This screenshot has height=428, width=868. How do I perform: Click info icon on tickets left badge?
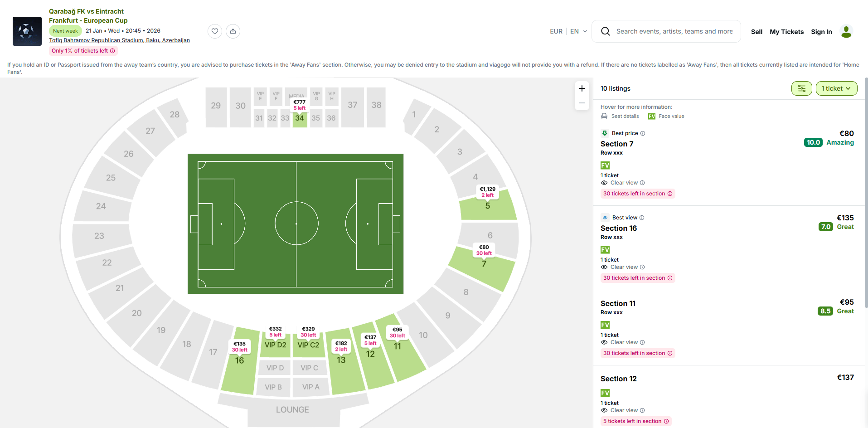pos(112,51)
